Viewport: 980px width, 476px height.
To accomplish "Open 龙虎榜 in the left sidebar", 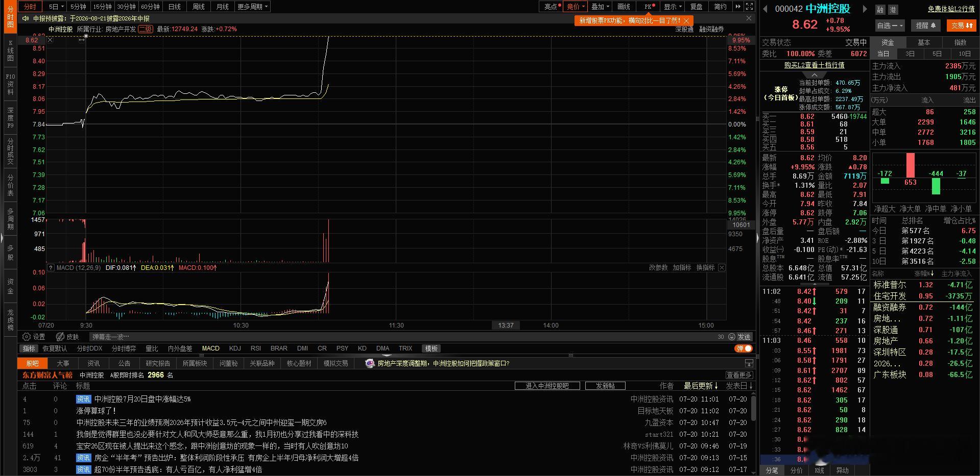I will coord(10,320).
